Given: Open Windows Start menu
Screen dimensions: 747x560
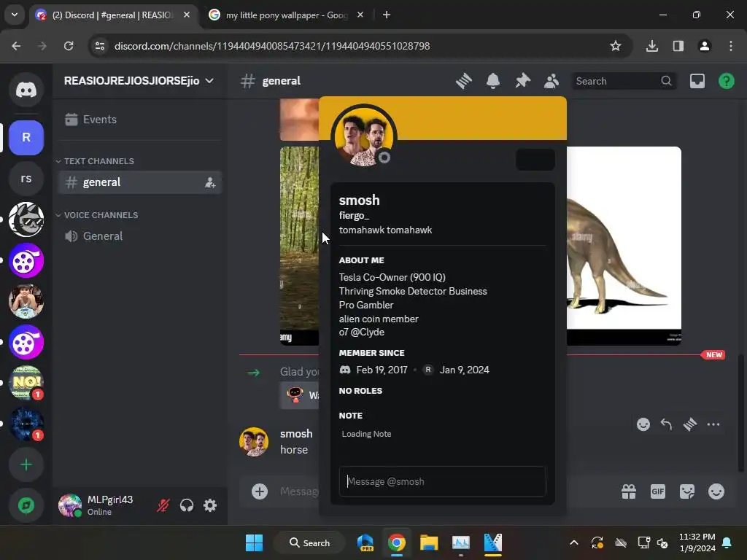Looking at the screenshot, I should [254, 542].
